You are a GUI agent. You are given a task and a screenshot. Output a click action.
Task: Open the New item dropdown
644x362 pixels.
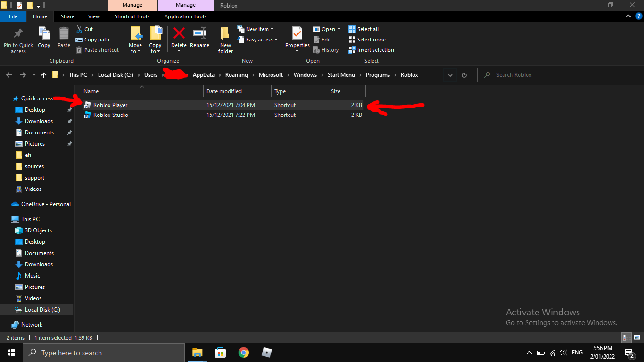[256, 29]
